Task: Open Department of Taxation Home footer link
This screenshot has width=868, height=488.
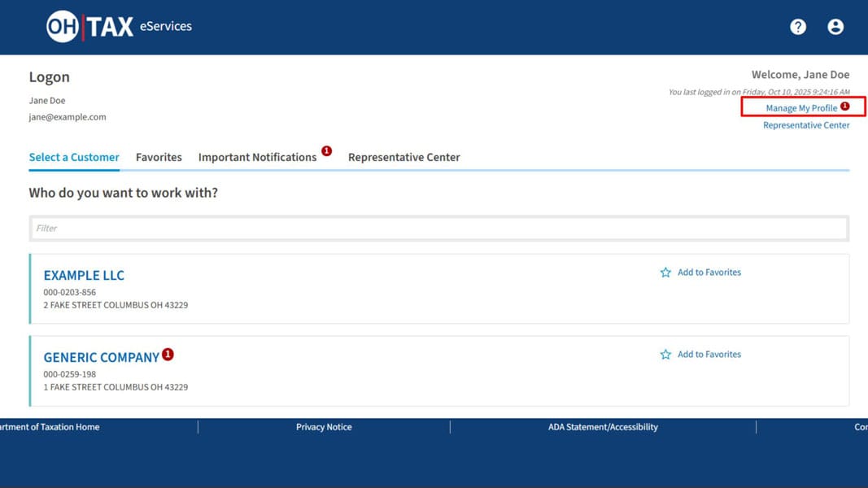Action: tap(50, 426)
